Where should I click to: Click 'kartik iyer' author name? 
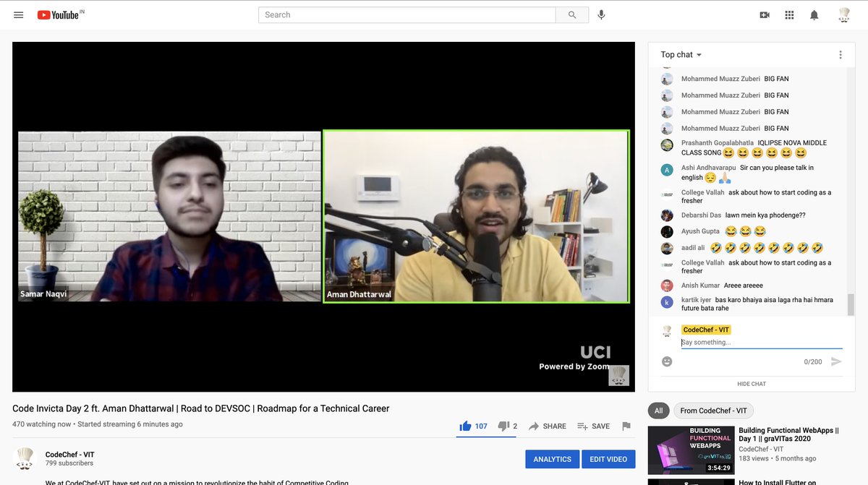696,300
